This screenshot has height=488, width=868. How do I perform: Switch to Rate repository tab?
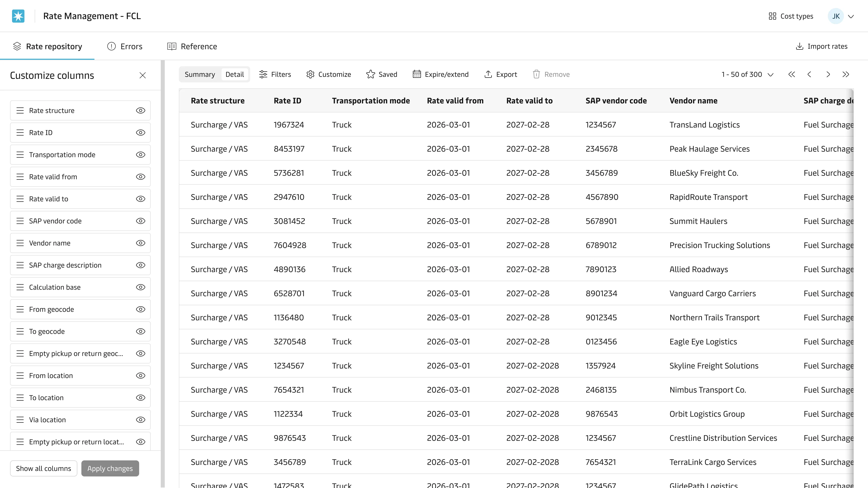coord(47,46)
